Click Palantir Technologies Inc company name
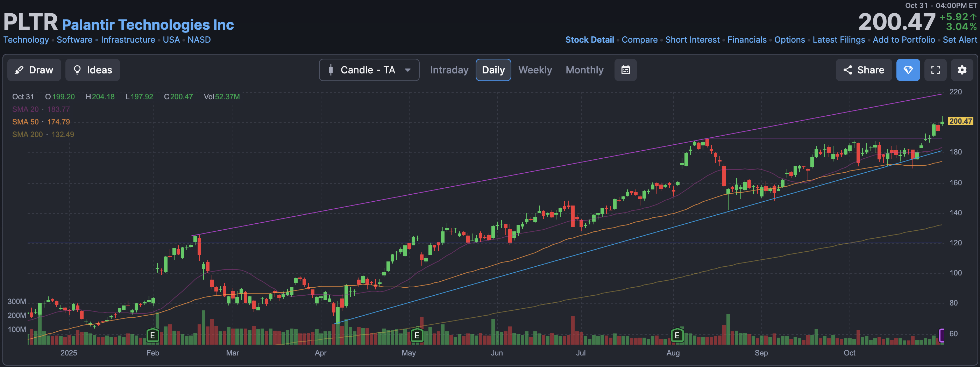Screen dimensions: 980x367 pyautogui.click(x=148, y=24)
